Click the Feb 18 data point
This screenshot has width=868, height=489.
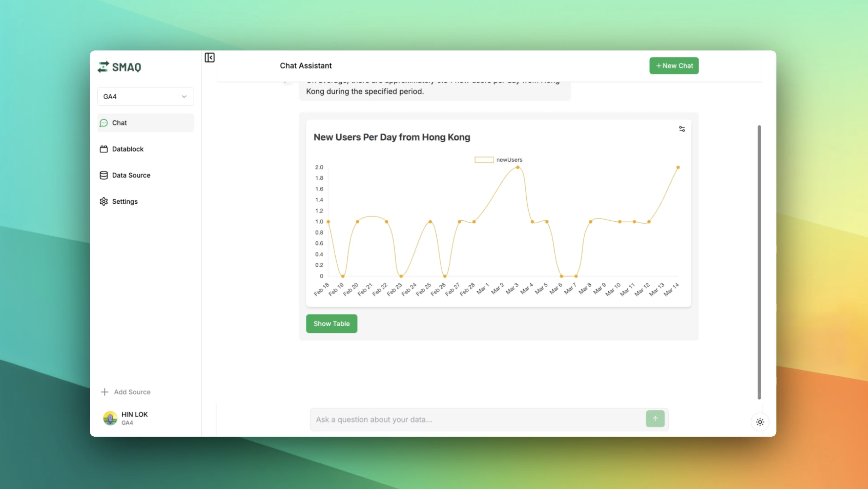(x=328, y=222)
